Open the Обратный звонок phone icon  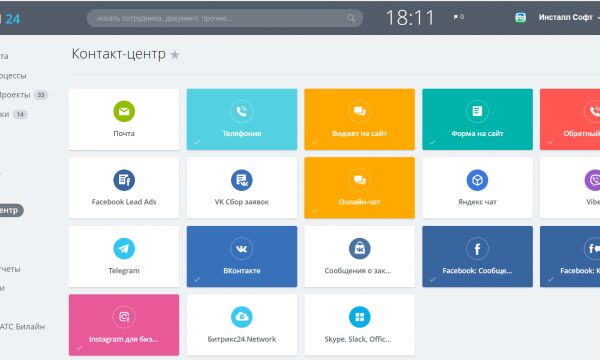(593, 111)
